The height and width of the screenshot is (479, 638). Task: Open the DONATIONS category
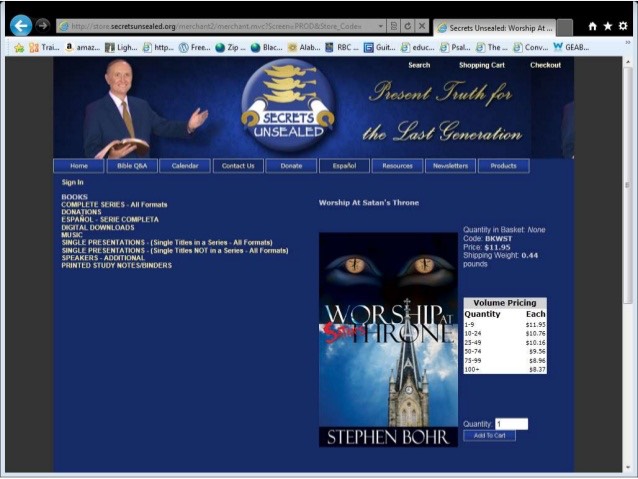tap(81, 212)
